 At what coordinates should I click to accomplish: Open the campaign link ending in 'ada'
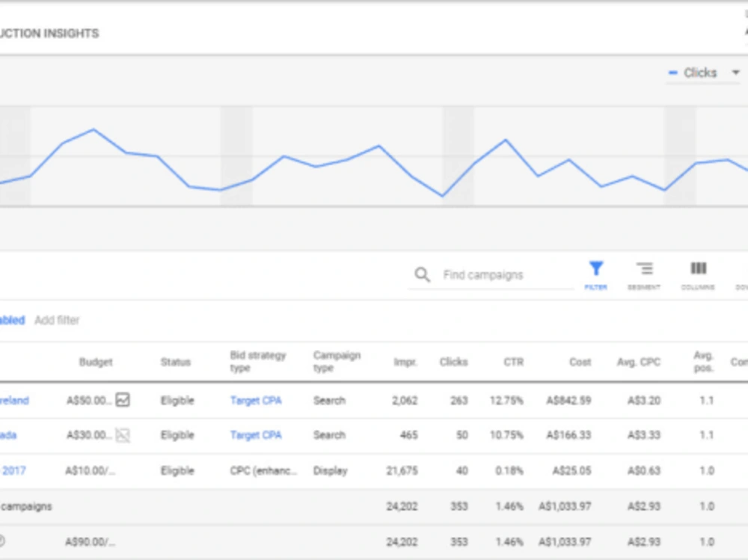(x=8, y=435)
